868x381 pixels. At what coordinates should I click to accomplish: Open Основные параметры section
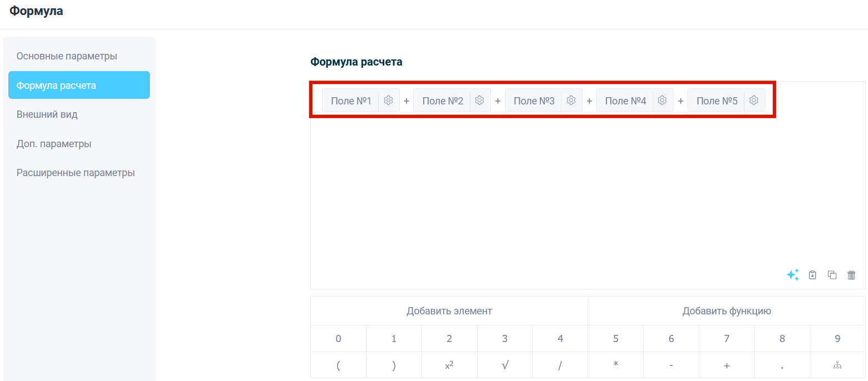[79, 57]
